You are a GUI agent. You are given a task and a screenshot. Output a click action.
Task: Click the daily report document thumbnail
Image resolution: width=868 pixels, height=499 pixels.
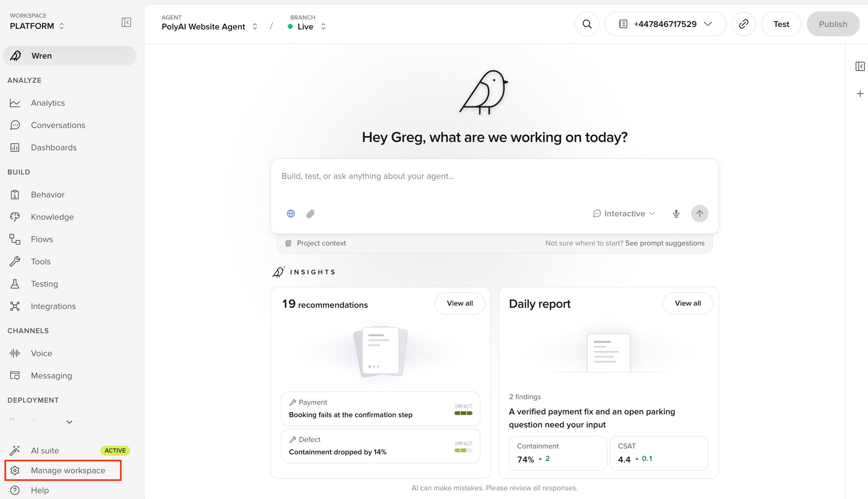[608, 353]
